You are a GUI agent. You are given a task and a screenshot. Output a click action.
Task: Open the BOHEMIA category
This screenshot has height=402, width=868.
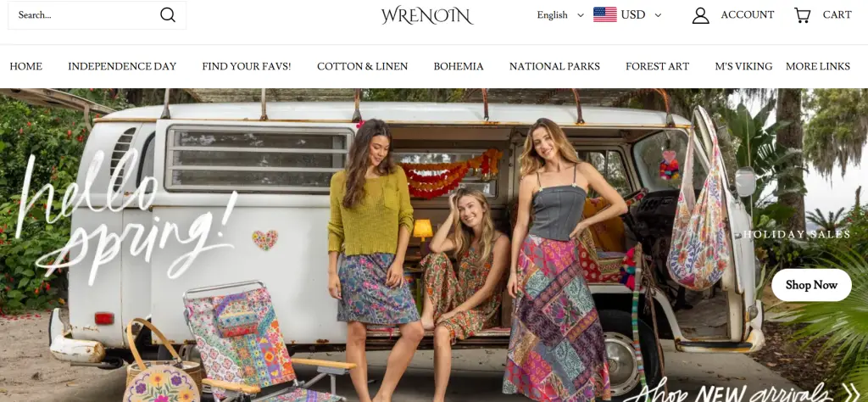[x=459, y=66]
